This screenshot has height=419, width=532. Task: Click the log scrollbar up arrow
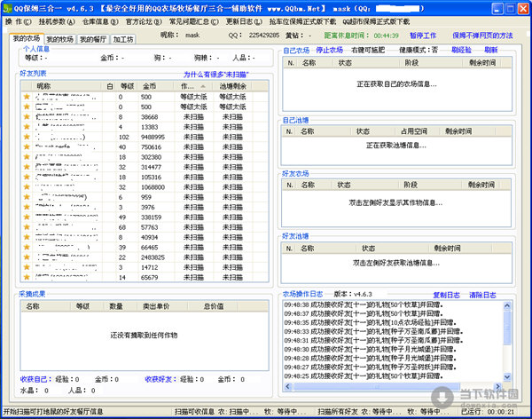point(507,305)
